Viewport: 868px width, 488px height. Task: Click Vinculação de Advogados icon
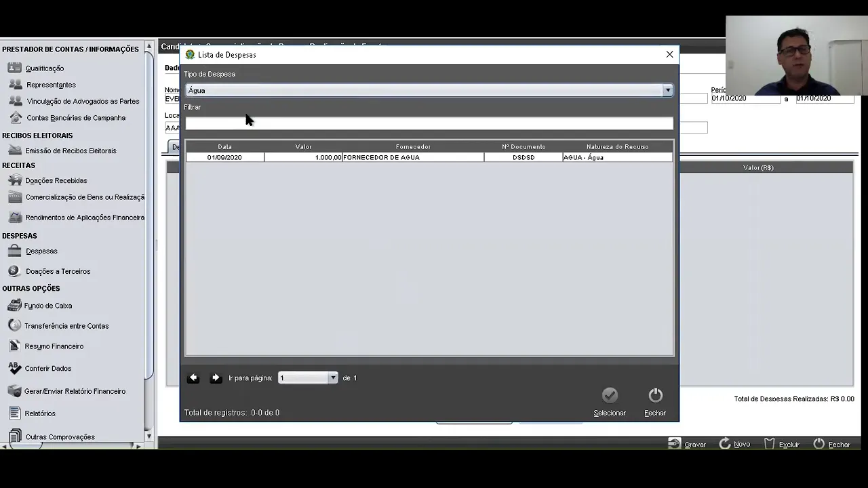pyautogui.click(x=15, y=101)
